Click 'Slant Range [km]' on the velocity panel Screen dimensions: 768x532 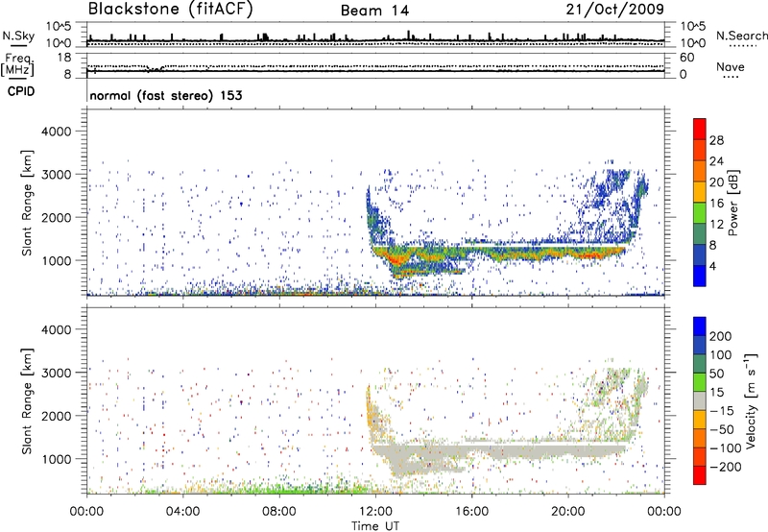coord(27,401)
